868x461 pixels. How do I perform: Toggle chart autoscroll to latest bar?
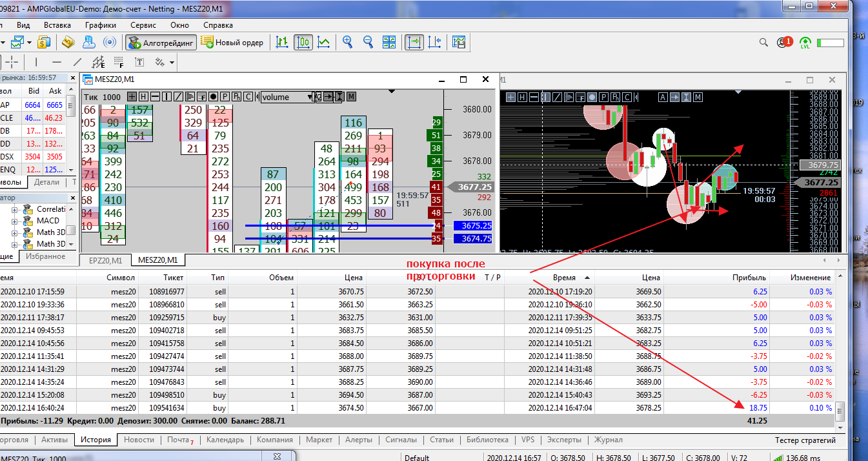(414, 42)
